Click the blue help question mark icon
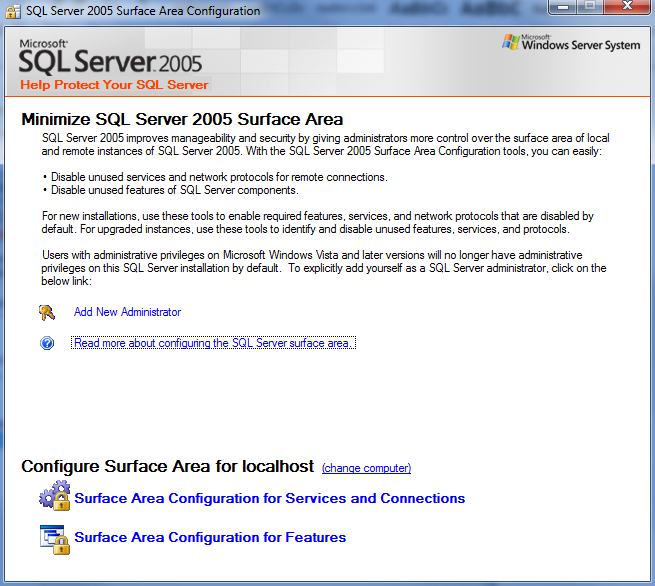The image size is (655, 586). [x=47, y=343]
